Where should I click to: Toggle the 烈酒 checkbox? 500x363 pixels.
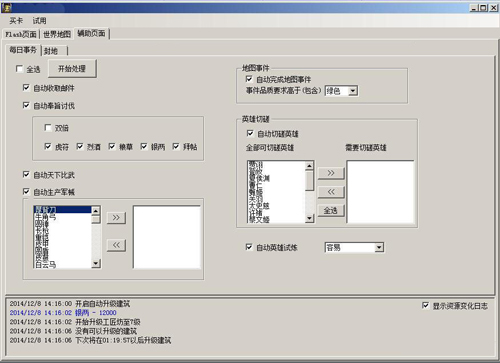[x=80, y=146]
